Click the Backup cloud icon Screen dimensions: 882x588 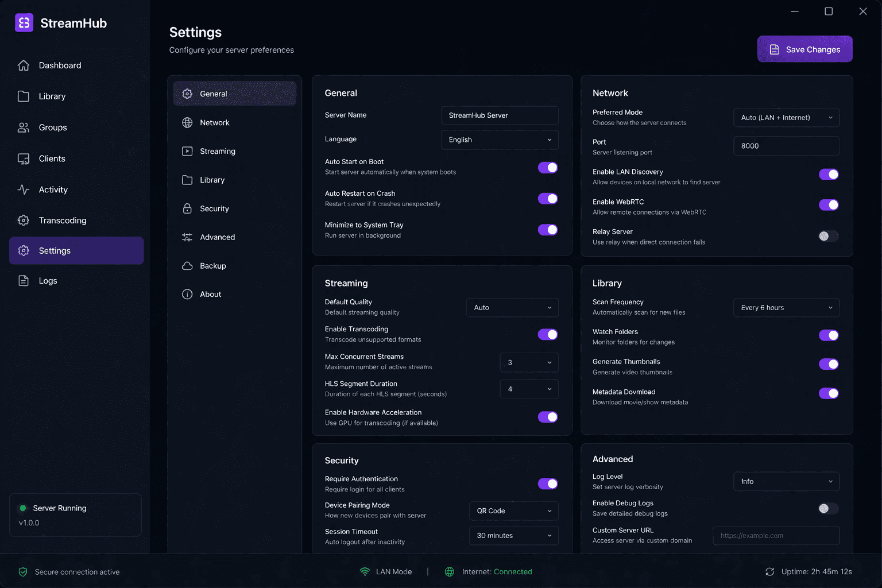(x=187, y=266)
